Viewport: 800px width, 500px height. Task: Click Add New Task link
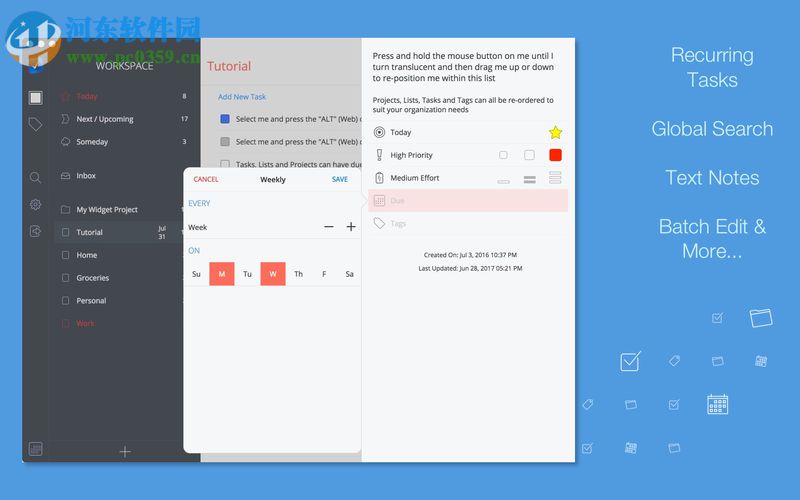pyautogui.click(x=242, y=97)
